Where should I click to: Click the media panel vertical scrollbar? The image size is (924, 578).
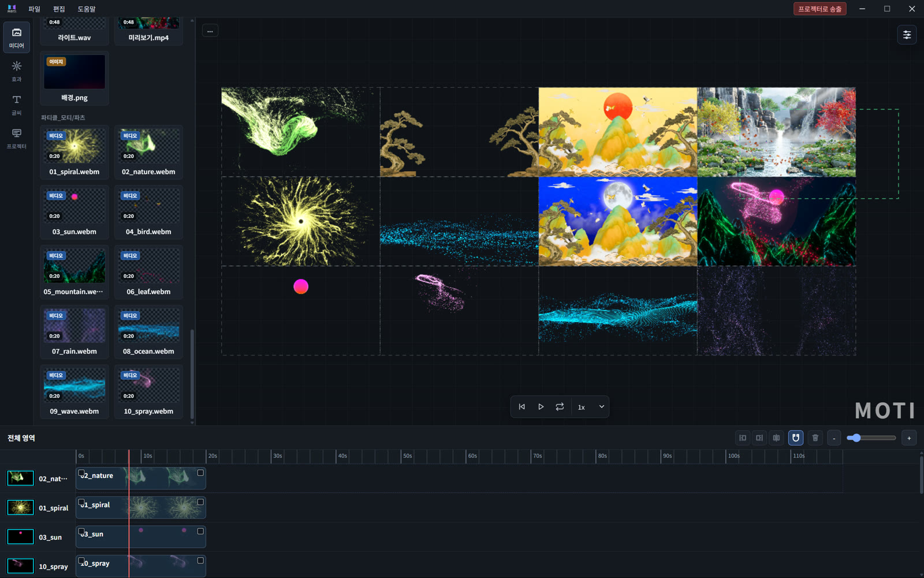pos(192,373)
